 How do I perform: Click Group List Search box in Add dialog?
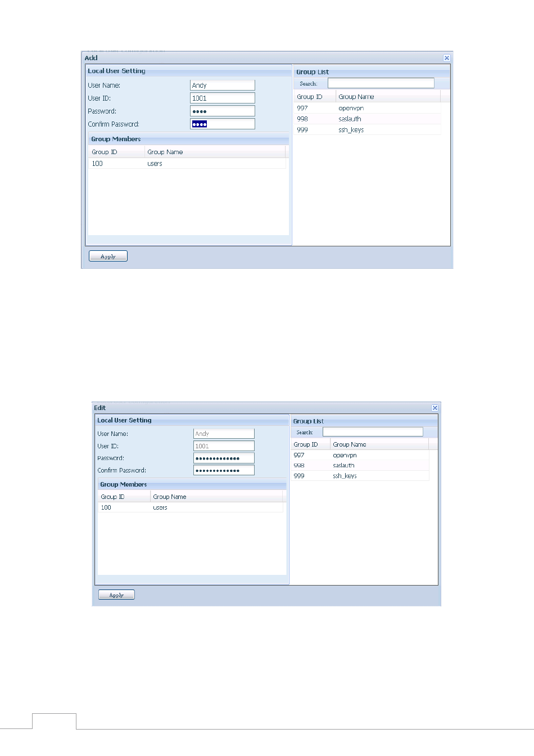click(381, 83)
